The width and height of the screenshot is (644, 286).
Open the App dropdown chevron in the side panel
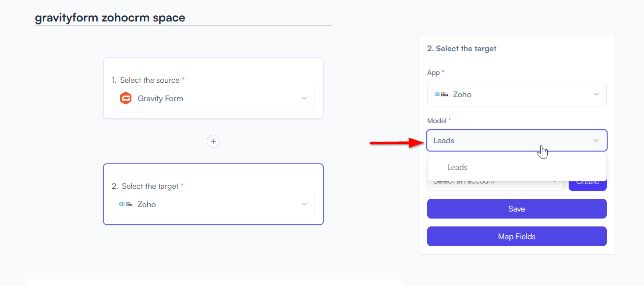[x=596, y=94]
